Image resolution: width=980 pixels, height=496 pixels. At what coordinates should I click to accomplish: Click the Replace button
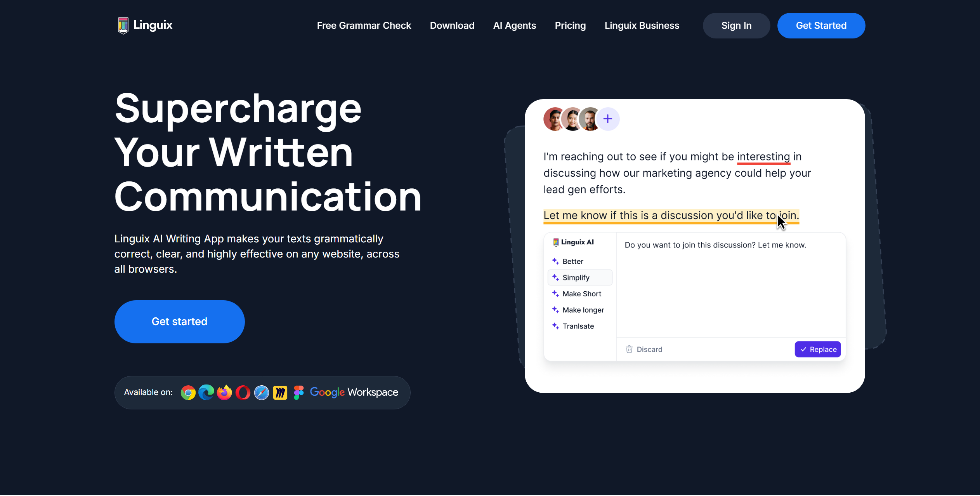click(x=818, y=350)
